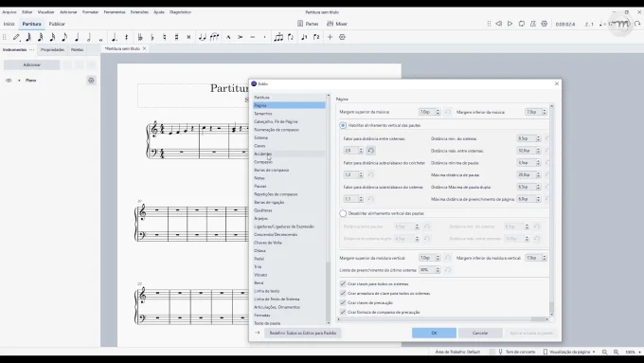Expand the Piano instrument row
The width and height of the screenshot is (644, 363).
19,81
